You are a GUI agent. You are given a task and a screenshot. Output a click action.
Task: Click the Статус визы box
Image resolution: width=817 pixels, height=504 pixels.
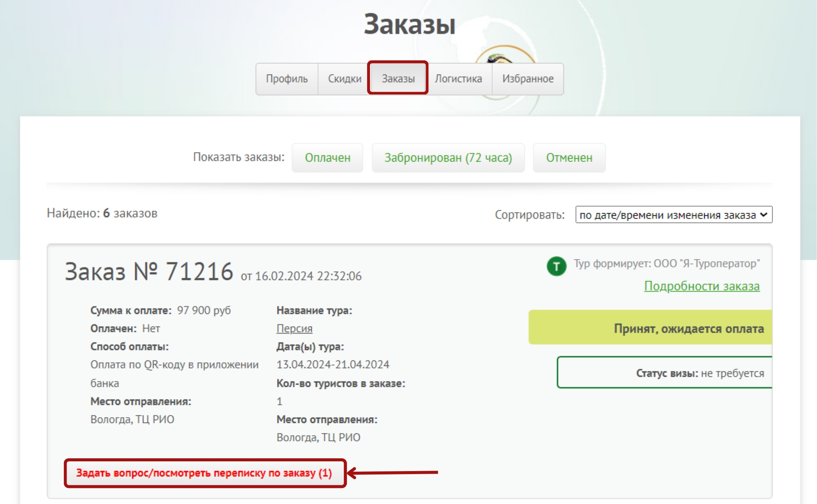[665, 373]
